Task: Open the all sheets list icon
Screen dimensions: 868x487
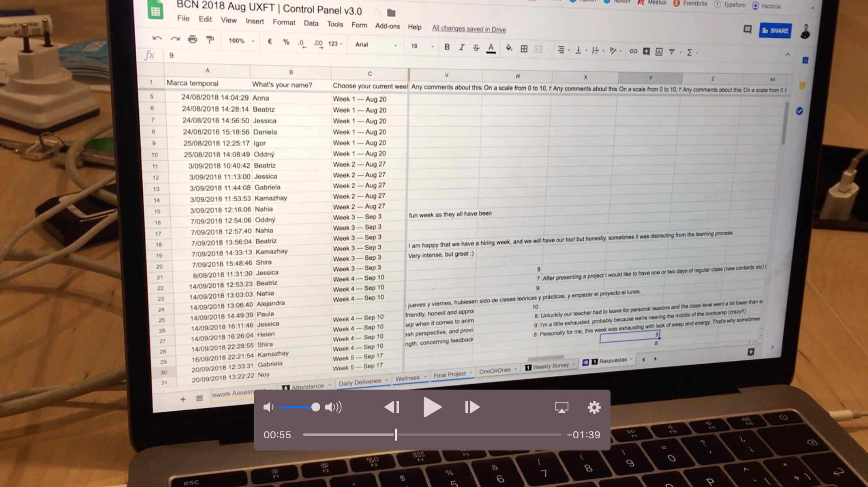Action: 199,399
